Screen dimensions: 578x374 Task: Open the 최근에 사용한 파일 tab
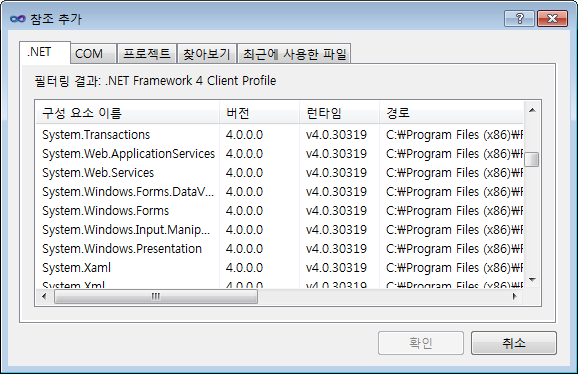point(294,54)
